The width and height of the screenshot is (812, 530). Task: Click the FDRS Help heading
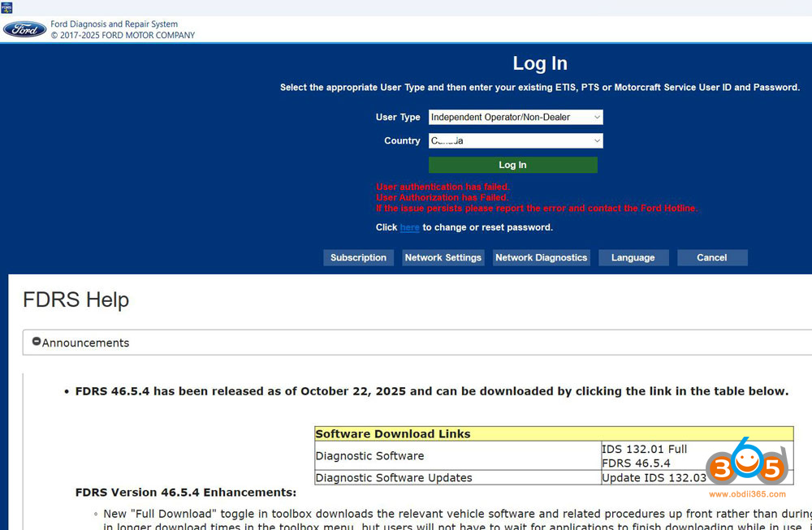(76, 300)
